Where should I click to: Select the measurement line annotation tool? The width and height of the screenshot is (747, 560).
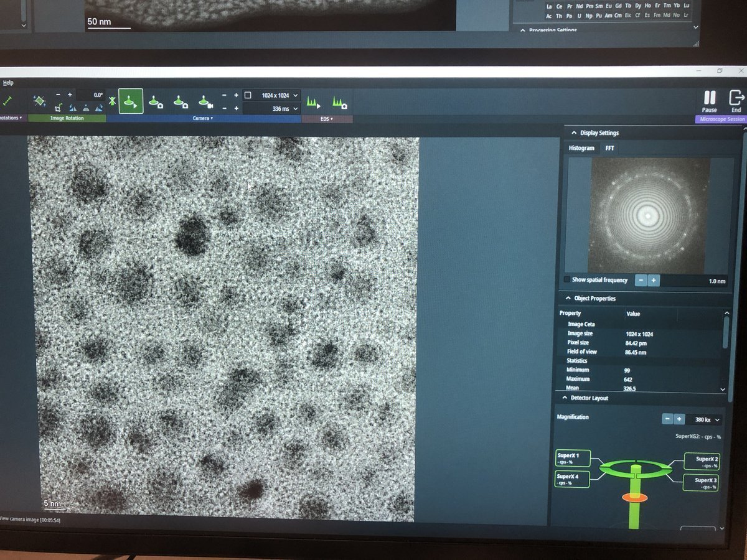coord(7,101)
